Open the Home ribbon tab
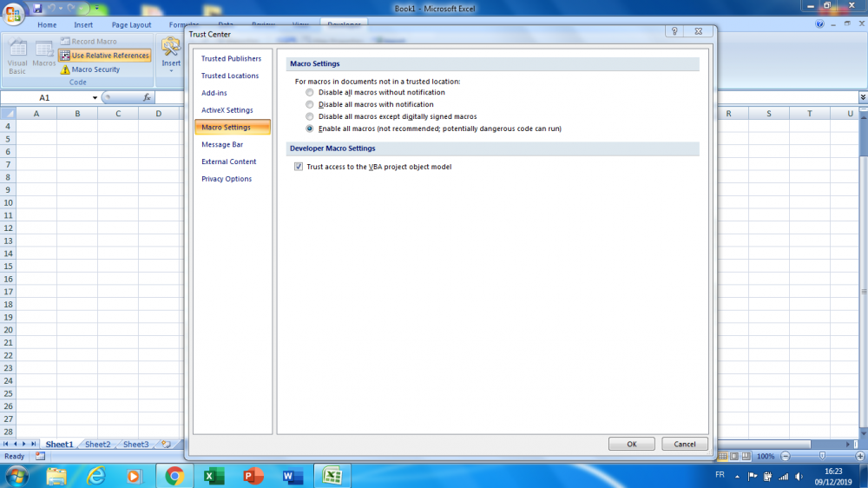 point(47,25)
